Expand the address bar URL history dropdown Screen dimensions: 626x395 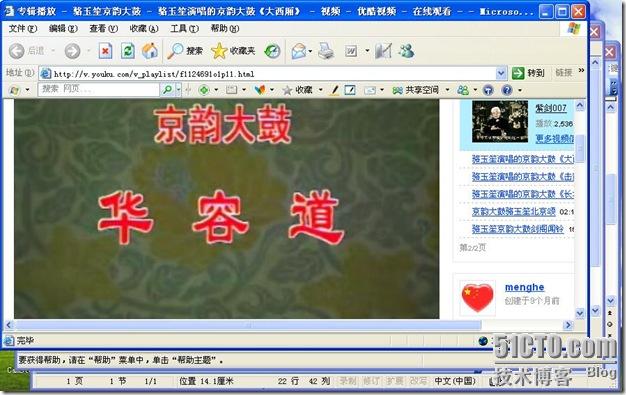501,73
